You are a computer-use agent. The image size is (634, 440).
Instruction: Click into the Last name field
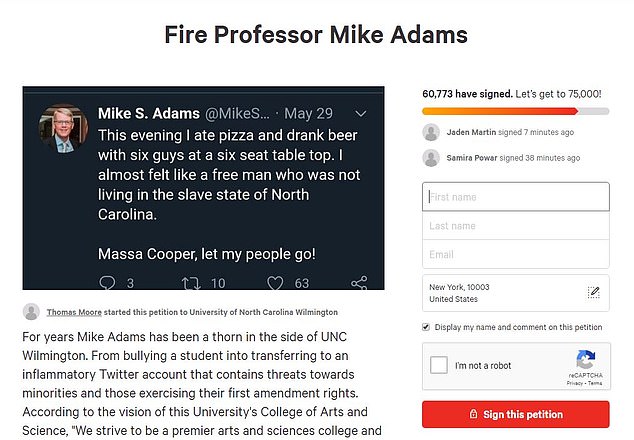pos(515,226)
